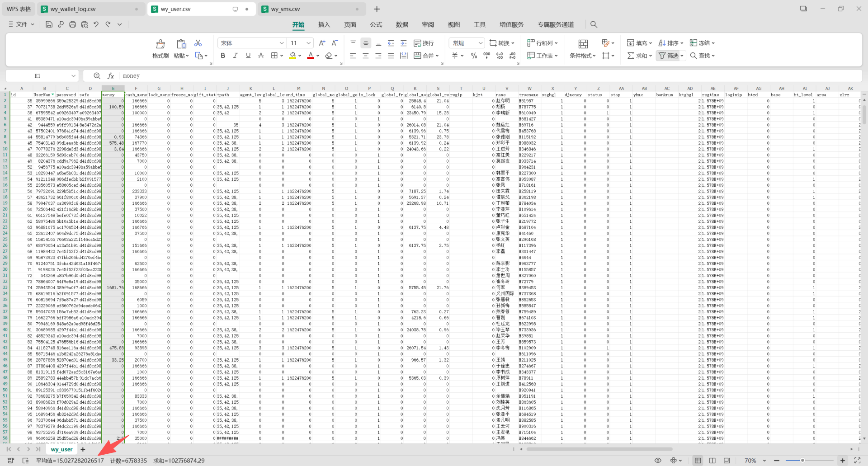
Task: Click the formula bar showing money
Action: pos(488,76)
